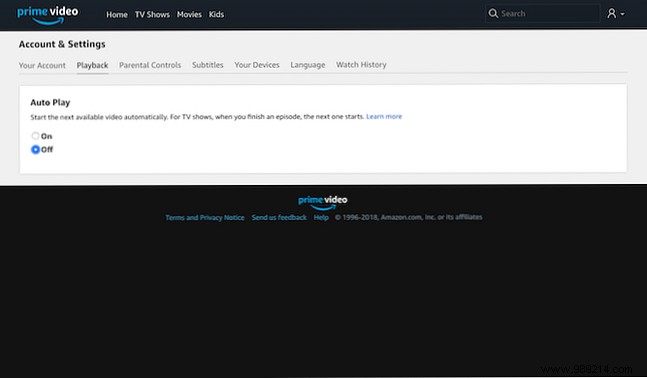The height and width of the screenshot is (378, 647).
Task: Click the search magnifier icon
Action: (493, 14)
